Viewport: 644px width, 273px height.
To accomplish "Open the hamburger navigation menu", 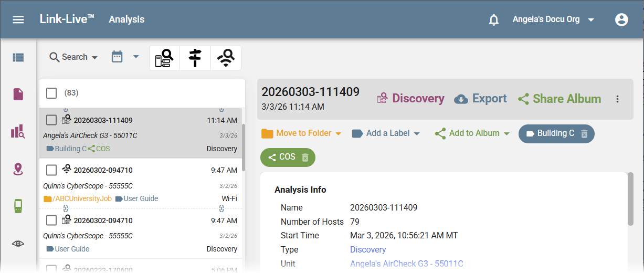I will coord(18,19).
